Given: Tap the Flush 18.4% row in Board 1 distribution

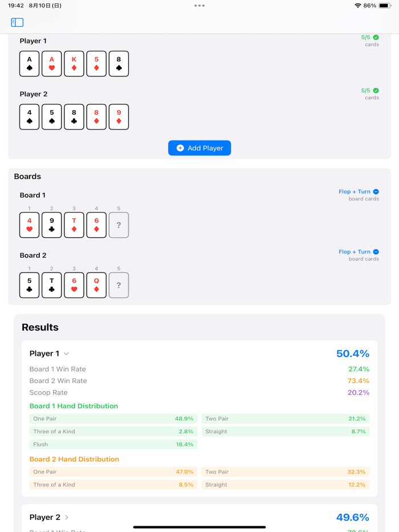Looking at the screenshot, I should (x=112, y=444).
